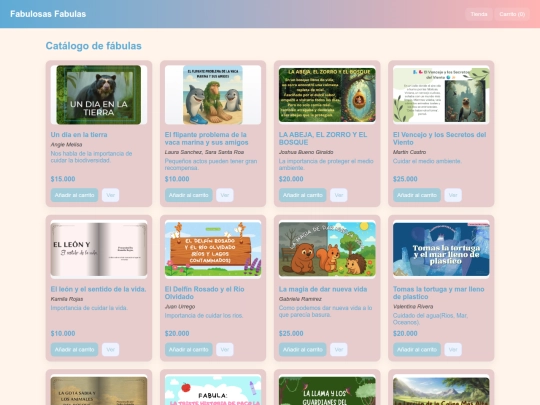This screenshot has width=540, height=405.
Task: Click author 'Laura Sanchez, Sara Santa Roa'
Action: tap(204, 152)
